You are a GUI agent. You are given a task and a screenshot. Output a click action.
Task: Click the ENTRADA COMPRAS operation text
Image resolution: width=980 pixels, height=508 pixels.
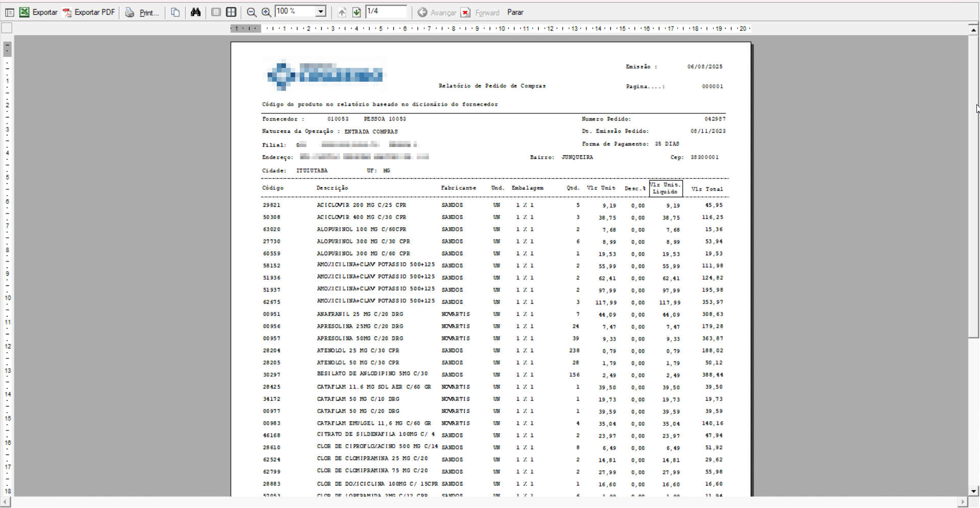point(371,132)
